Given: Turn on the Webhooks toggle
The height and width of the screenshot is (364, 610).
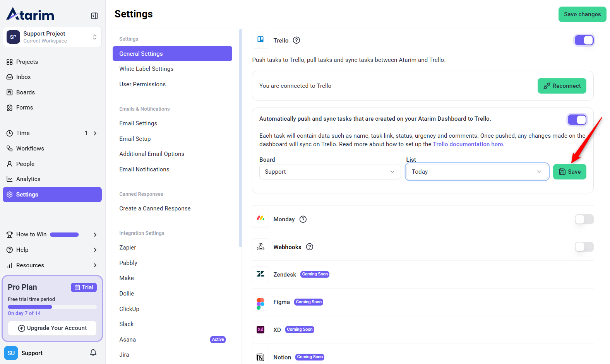Looking at the screenshot, I should click(584, 247).
